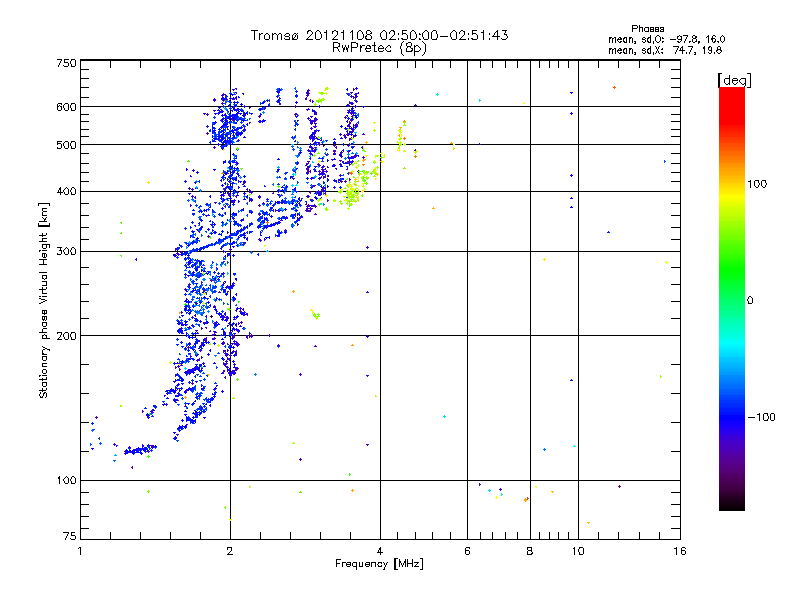Click the black bottom of the colorbar
The height and width of the screenshot is (600, 800).
(x=732, y=503)
